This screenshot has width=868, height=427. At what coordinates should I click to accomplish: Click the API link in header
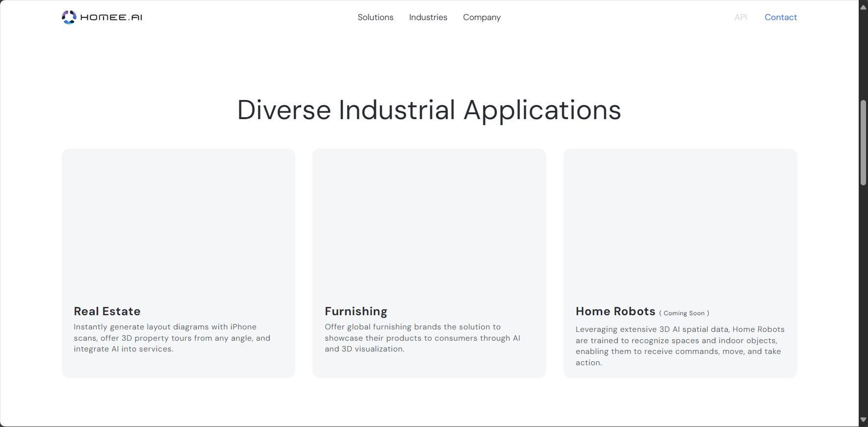pos(740,17)
